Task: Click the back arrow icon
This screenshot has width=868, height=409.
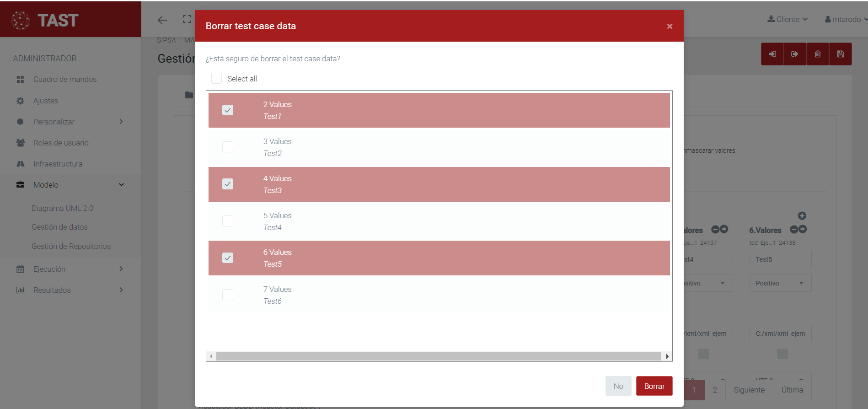Action: click(x=162, y=20)
